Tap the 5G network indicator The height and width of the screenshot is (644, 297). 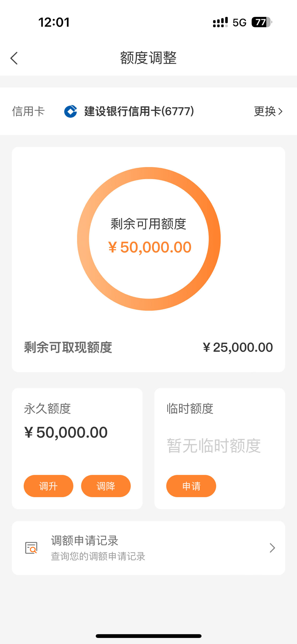(x=239, y=23)
